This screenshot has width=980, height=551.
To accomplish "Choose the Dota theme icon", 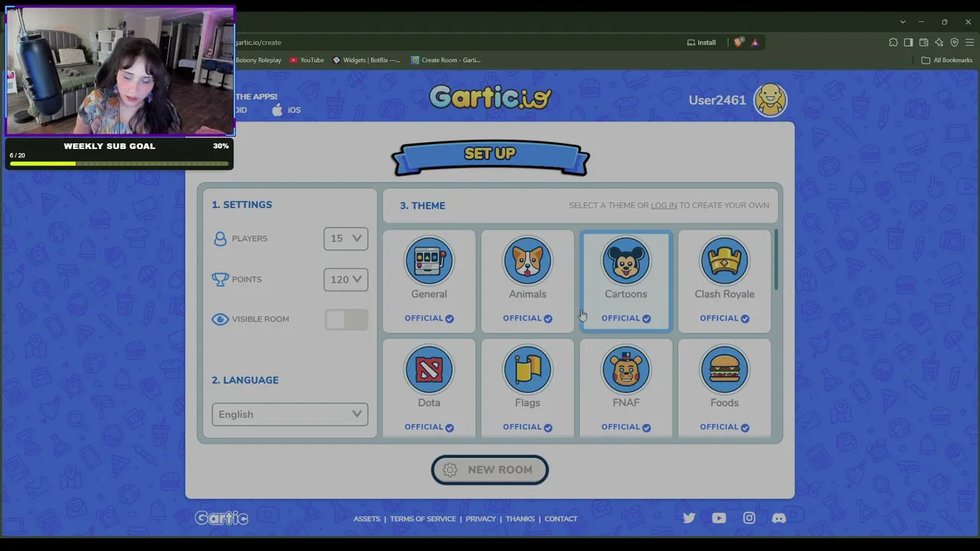I will (x=429, y=370).
